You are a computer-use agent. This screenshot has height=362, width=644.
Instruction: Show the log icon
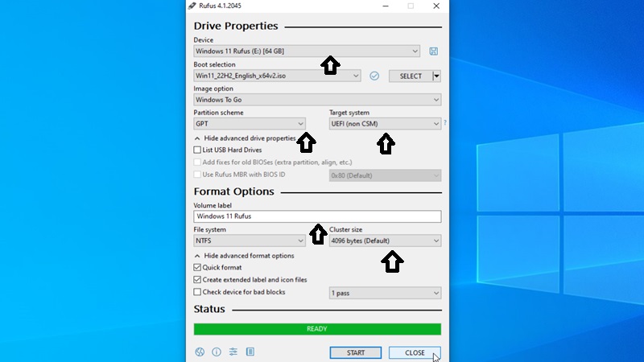pyautogui.click(x=250, y=352)
